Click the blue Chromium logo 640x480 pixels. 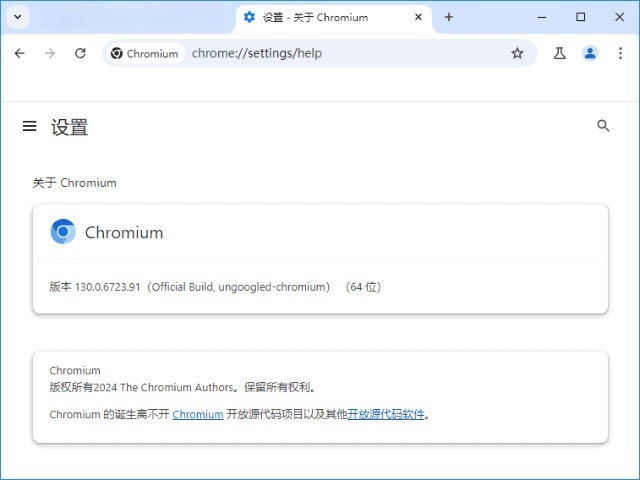63,232
